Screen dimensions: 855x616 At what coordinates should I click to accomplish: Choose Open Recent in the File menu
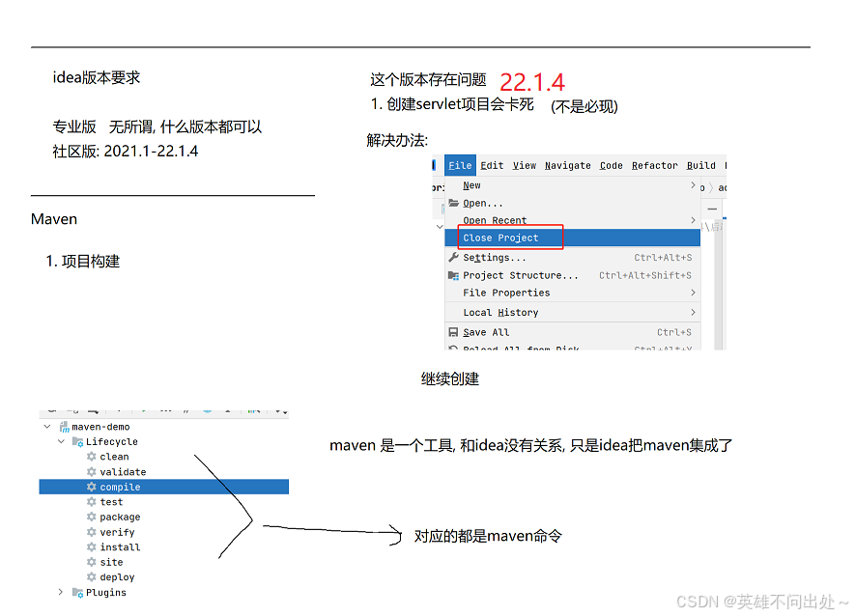click(x=573, y=220)
